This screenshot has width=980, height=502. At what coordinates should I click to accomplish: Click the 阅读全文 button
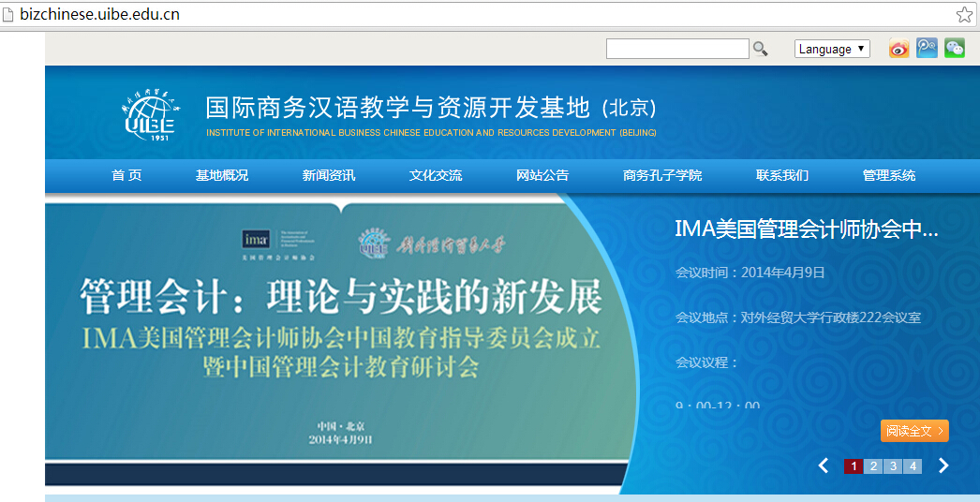click(914, 431)
